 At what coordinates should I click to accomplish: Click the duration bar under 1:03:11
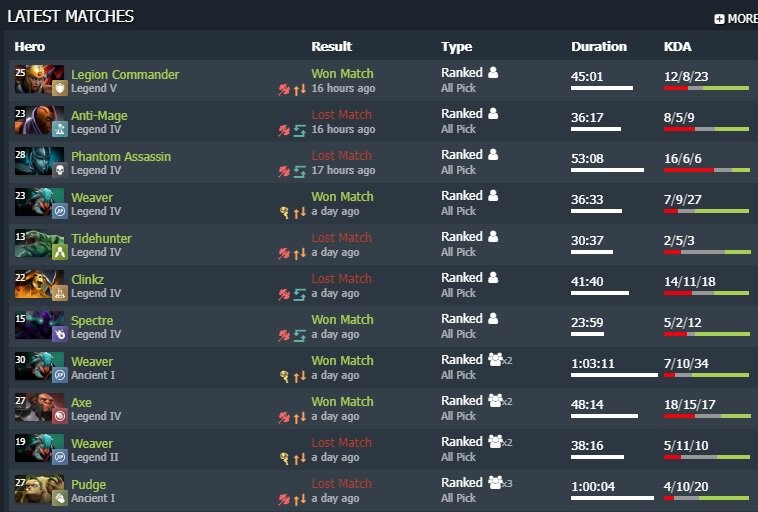pyautogui.click(x=614, y=375)
